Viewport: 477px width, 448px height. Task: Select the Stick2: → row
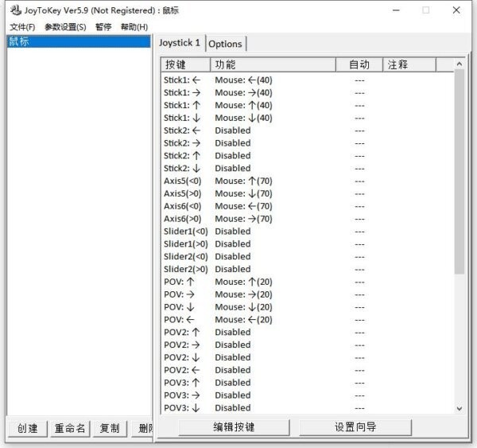[x=307, y=143]
